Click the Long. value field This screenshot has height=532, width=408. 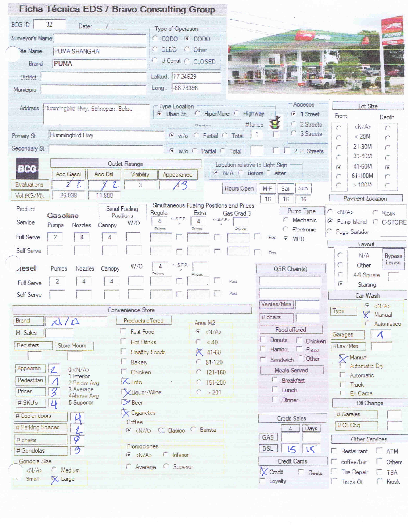(x=196, y=88)
